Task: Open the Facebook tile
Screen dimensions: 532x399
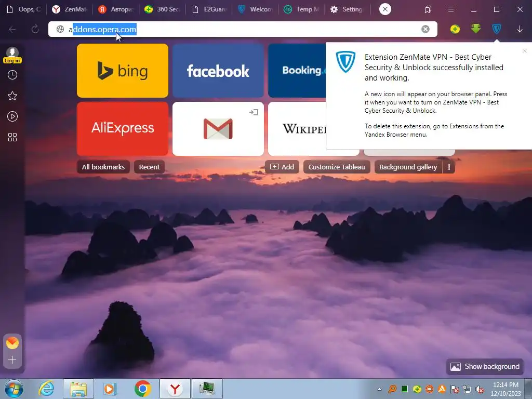Action: (218, 71)
